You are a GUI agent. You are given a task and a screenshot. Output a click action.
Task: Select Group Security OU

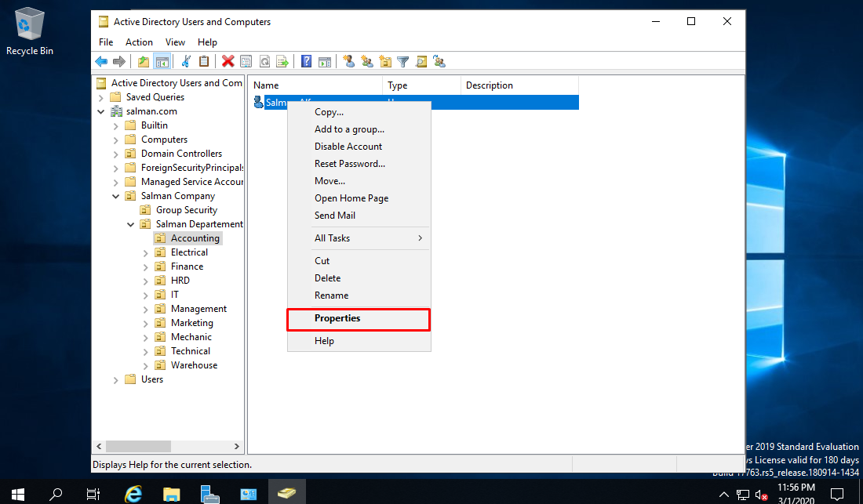[x=187, y=210]
